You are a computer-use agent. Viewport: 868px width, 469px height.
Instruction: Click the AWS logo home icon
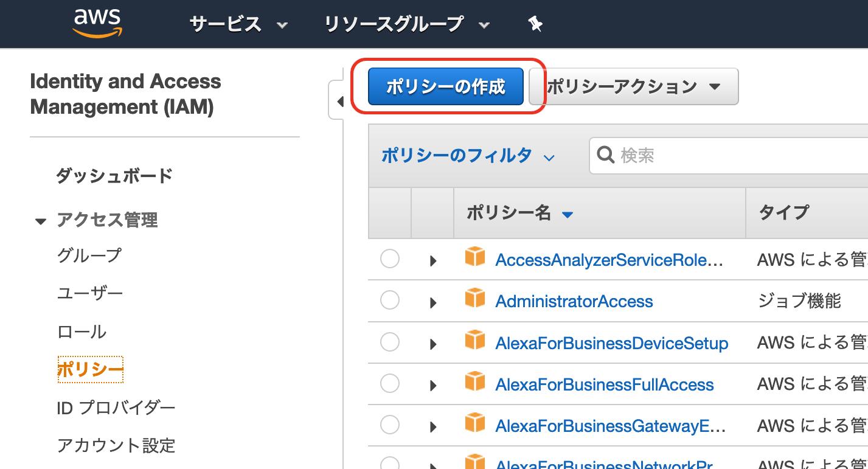[x=98, y=24]
